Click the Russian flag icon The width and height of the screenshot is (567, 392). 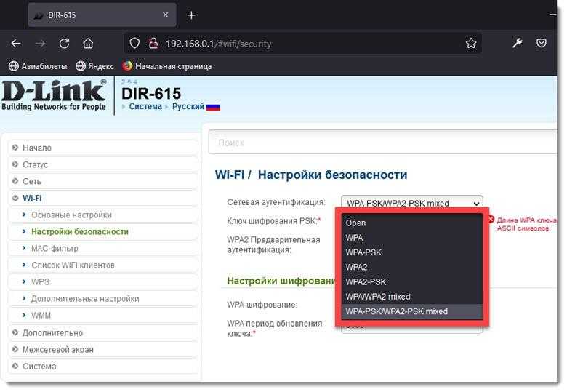tap(213, 107)
